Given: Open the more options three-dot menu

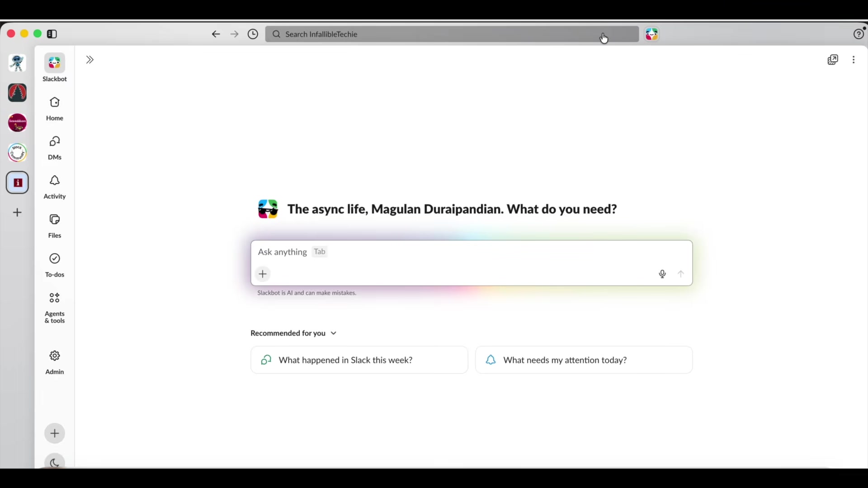Looking at the screenshot, I should point(854,60).
